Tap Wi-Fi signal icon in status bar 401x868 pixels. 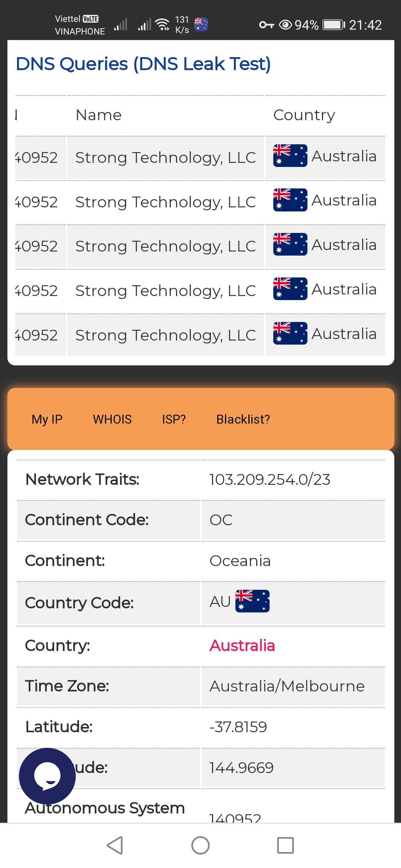click(x=163, y=24)
